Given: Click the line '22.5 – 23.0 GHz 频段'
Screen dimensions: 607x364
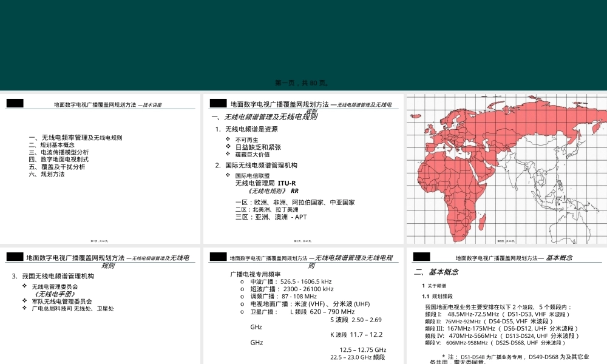Looking at the screenshot, I should click(358, 357).
